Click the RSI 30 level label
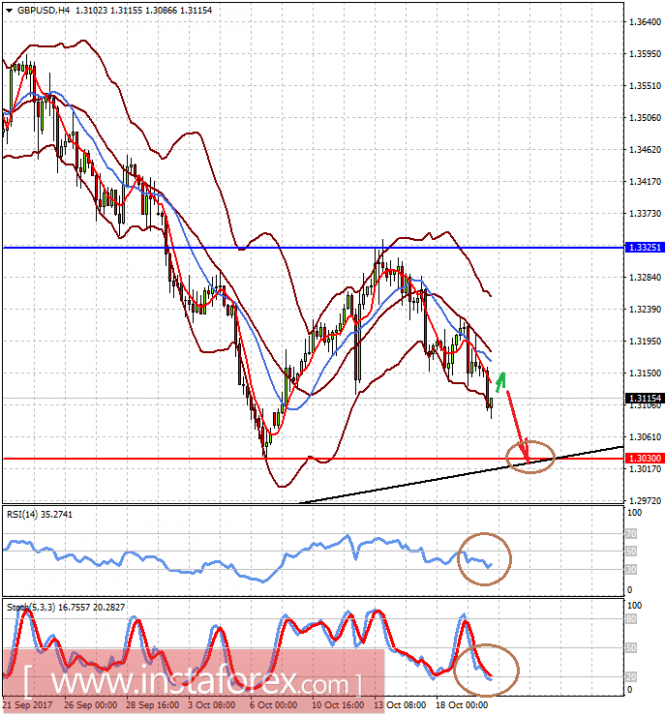The width and height of the screenshot is (665, 716). pos(631,569)
